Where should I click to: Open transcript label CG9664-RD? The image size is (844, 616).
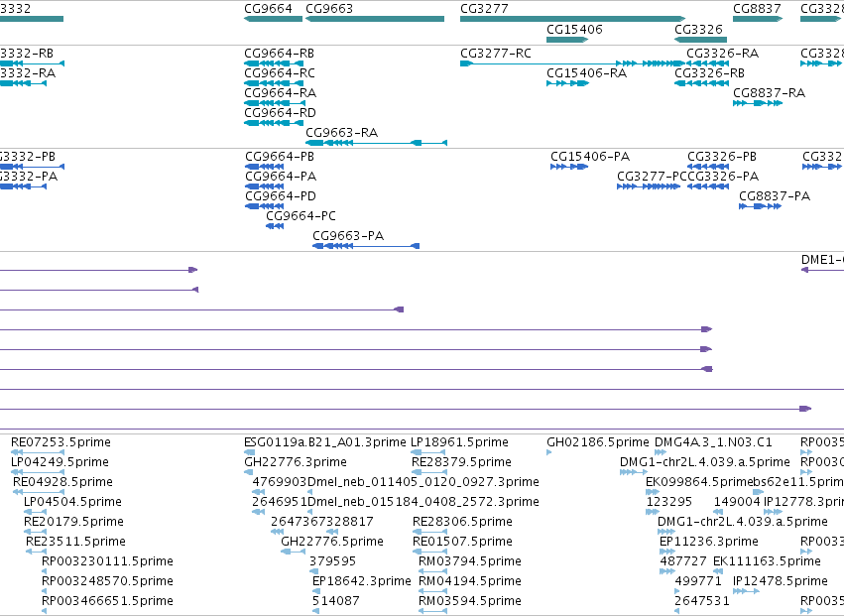[280, 113]
